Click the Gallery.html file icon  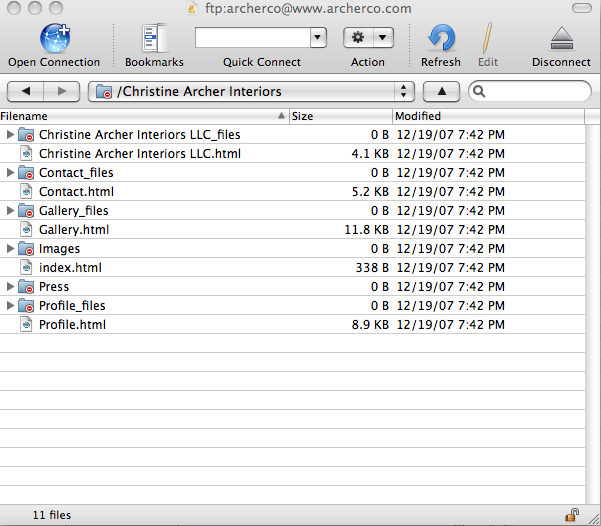point(26,229)
